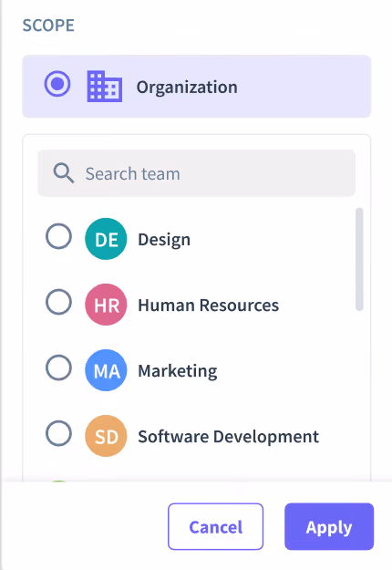Click the Organization building icon
The height and width of the screenshot is (570, 392).
click(x=105, y=86)
